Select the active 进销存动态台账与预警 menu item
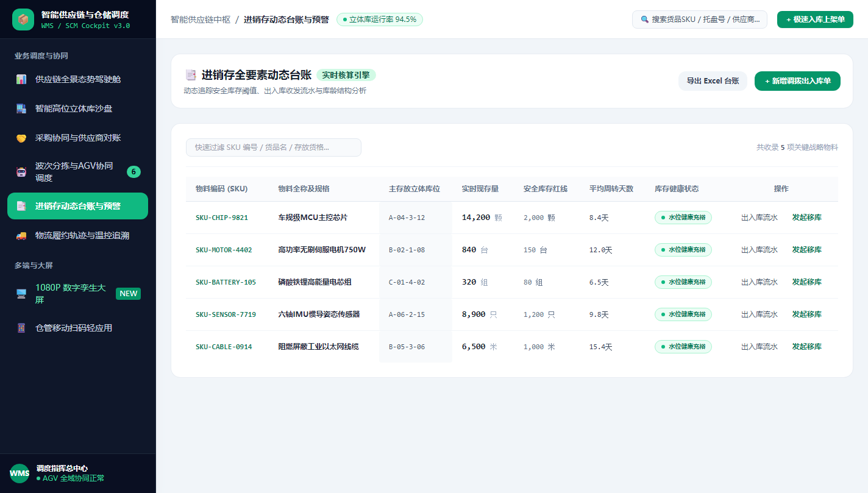Screen dimensions: 868x493 click(77, 206)
